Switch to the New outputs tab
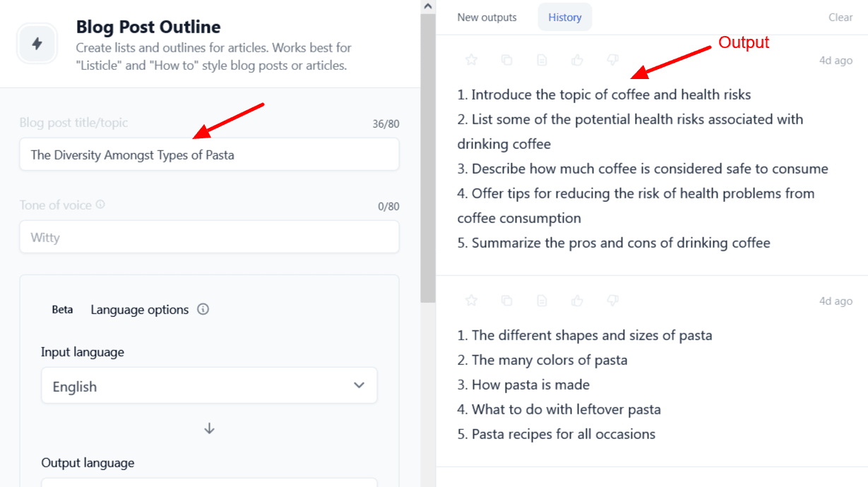Viewport: 868px width, 487px height. (487, 17)
